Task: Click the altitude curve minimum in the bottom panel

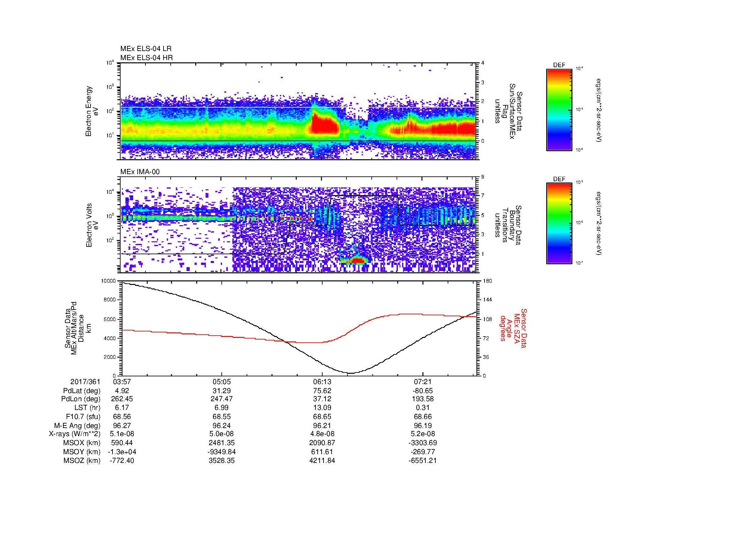Action: 351,373
